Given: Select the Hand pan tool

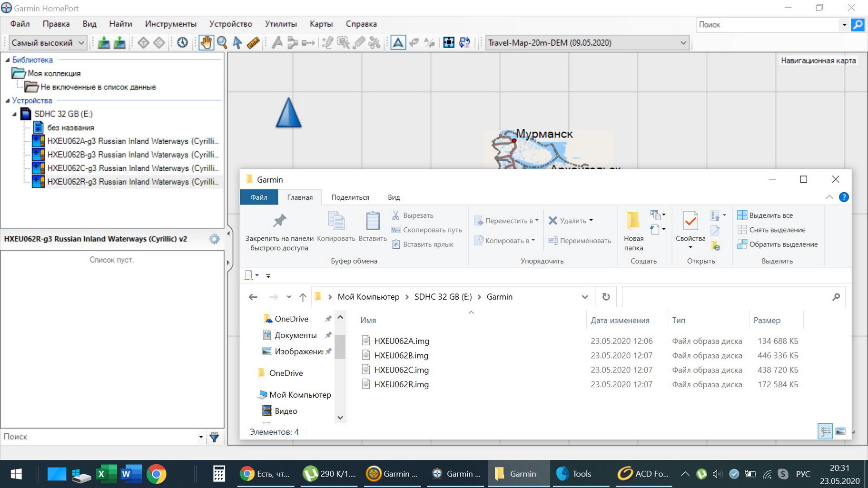Looking at the screenshot, I should [206, 43].
